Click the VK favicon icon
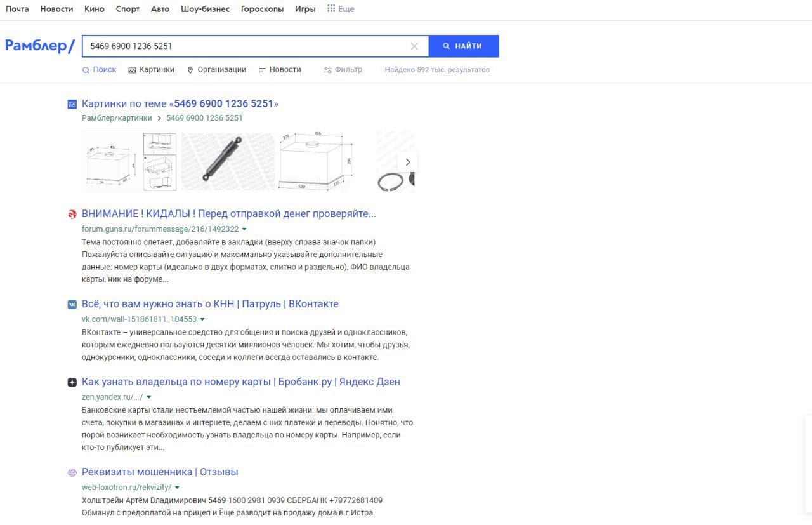Viewport: 812px width, 525px height. [x=72, y=305]
